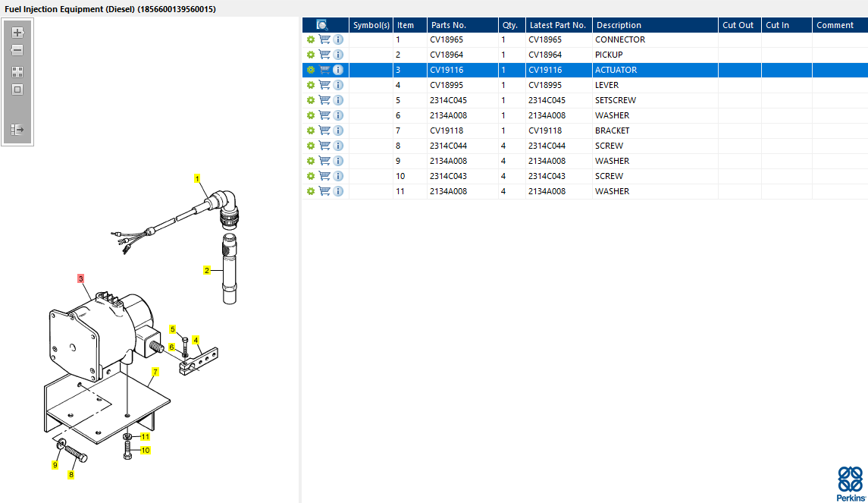Select the SETSCREW description cell
868x503 pixels.
655,100
